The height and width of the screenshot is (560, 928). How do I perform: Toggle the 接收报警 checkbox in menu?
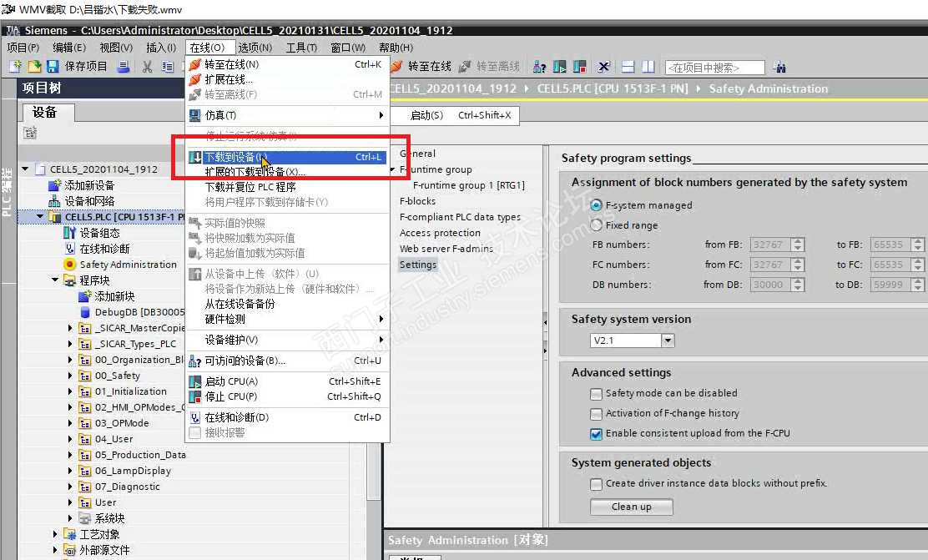[x=194, y=432]
